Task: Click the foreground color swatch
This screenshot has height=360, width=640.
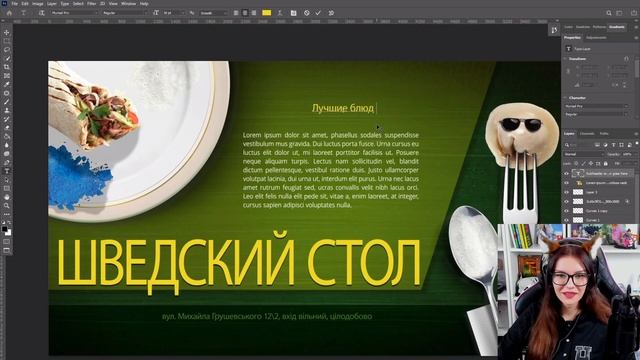Action: point(4,229)
